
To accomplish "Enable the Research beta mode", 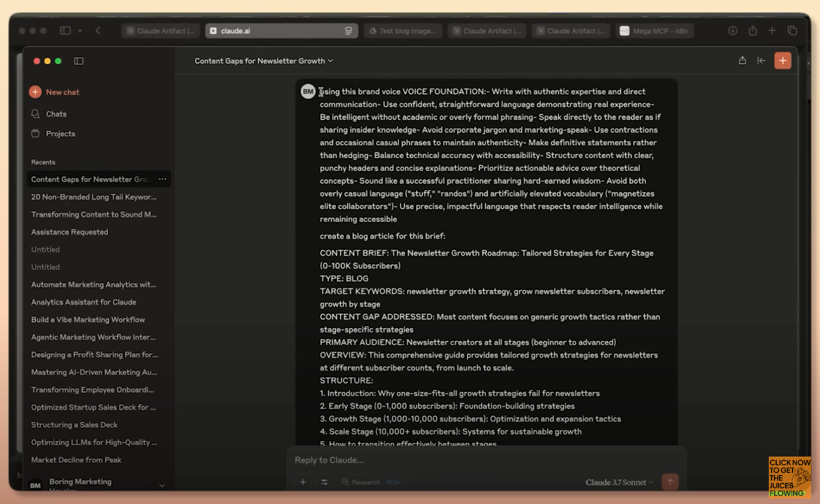I will tap(370, 482).
